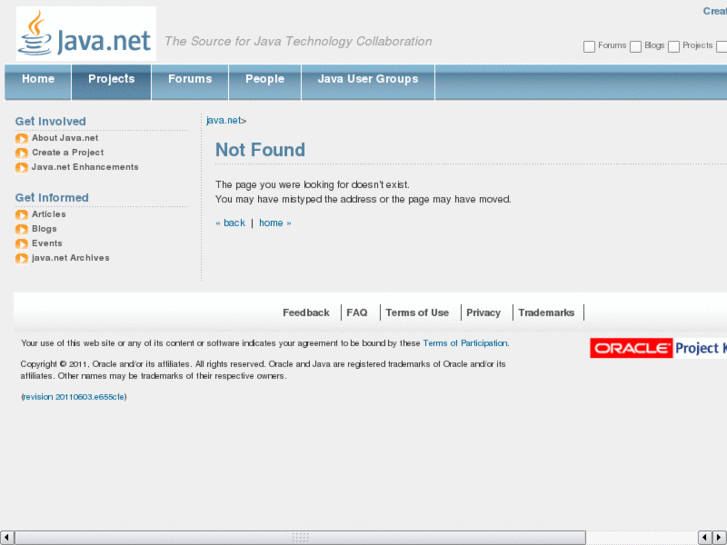Click orange arrow icon beside Create a Project
Screen dimensions: 727x545
[x=21, y=153]
